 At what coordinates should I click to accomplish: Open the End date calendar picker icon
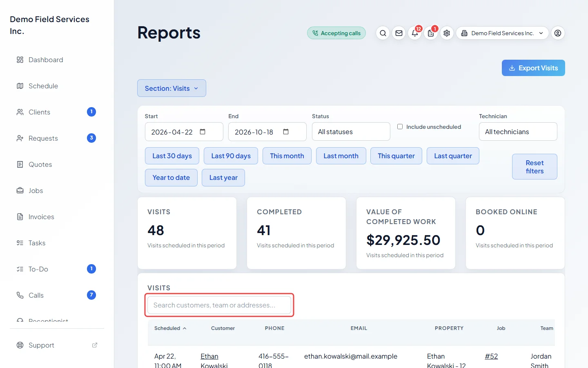tap(286, 132)
